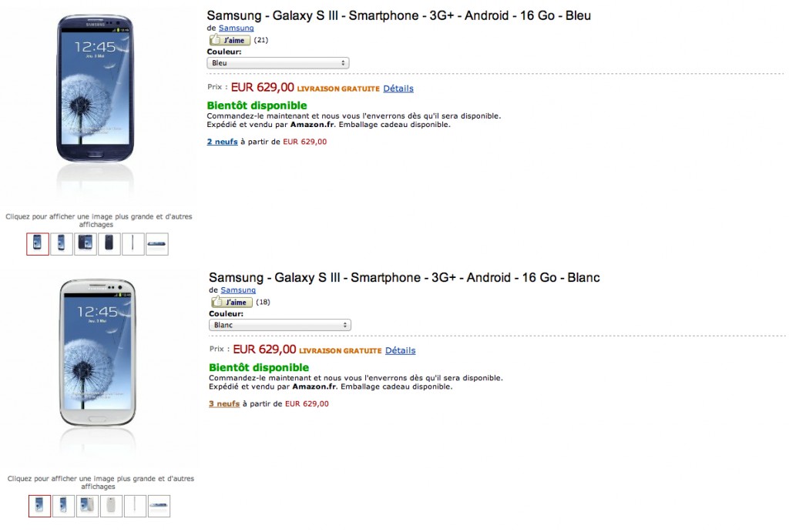
Task: Select white phone horizontal view thumbnail
Action: pos(159,506)
